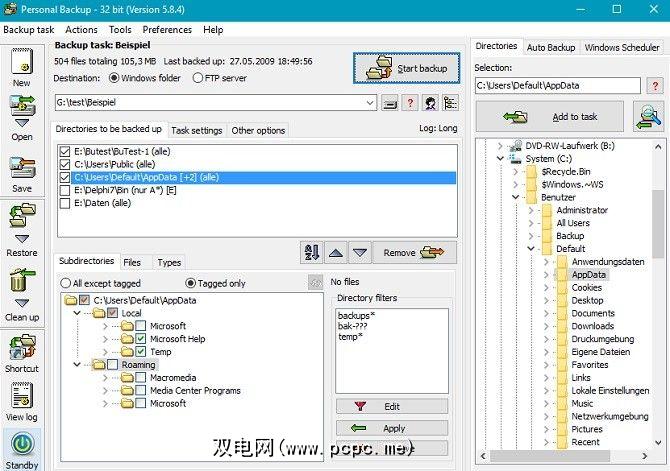Switch to the Windows Scheduler tab
The height and width of the screenshot is (471, 670).
622,47
